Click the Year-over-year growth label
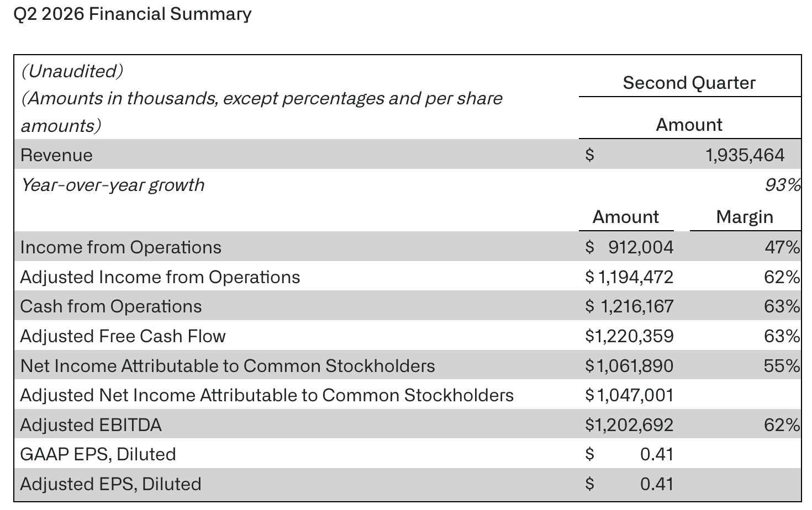812x510 pixels. pos(113,185)
